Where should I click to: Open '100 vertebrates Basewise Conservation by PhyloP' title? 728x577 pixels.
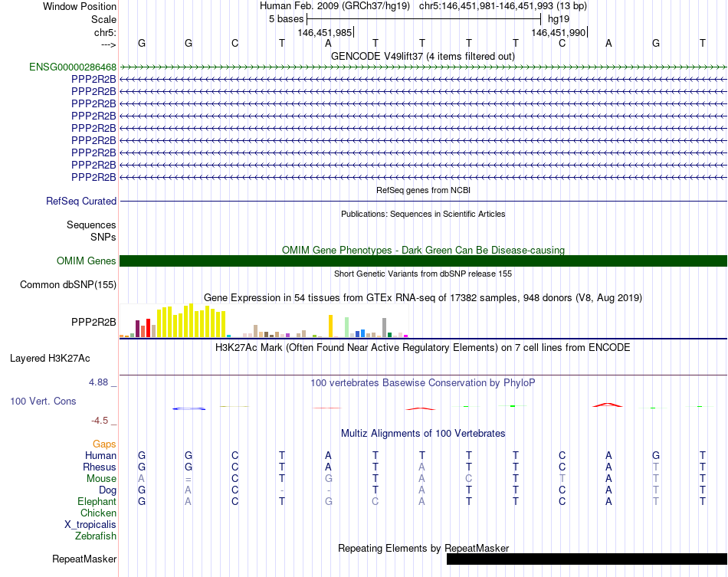click(x=423, y=383)
